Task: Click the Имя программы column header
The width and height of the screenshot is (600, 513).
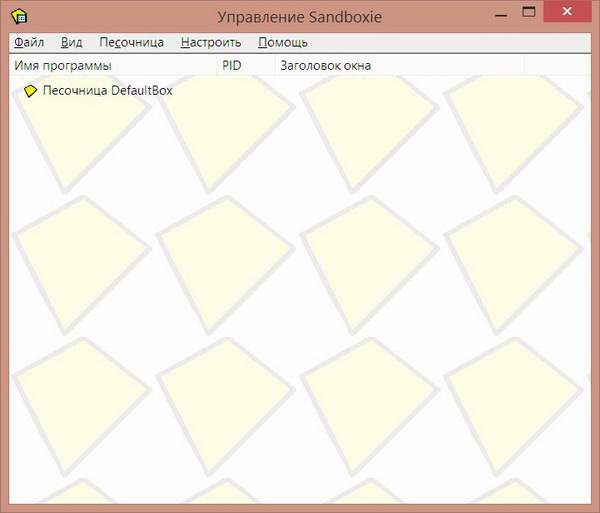Action: (x=62, y=66)
